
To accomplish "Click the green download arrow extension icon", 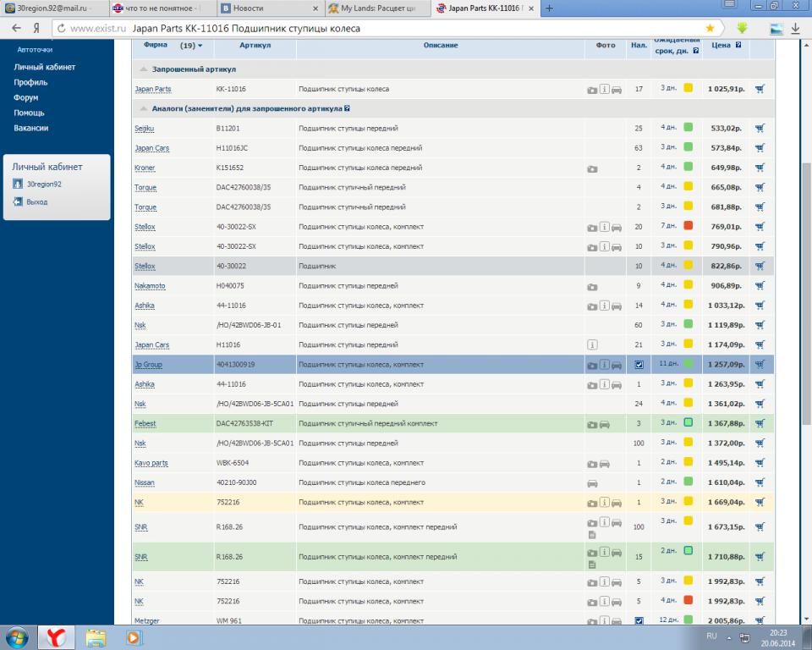I will pyautogui.click(x=743, y=28).
